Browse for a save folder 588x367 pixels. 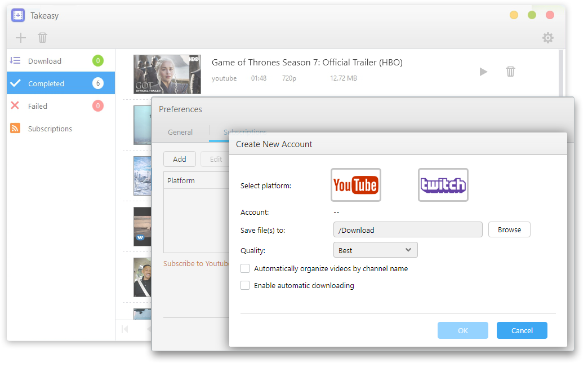pos(509,229)
